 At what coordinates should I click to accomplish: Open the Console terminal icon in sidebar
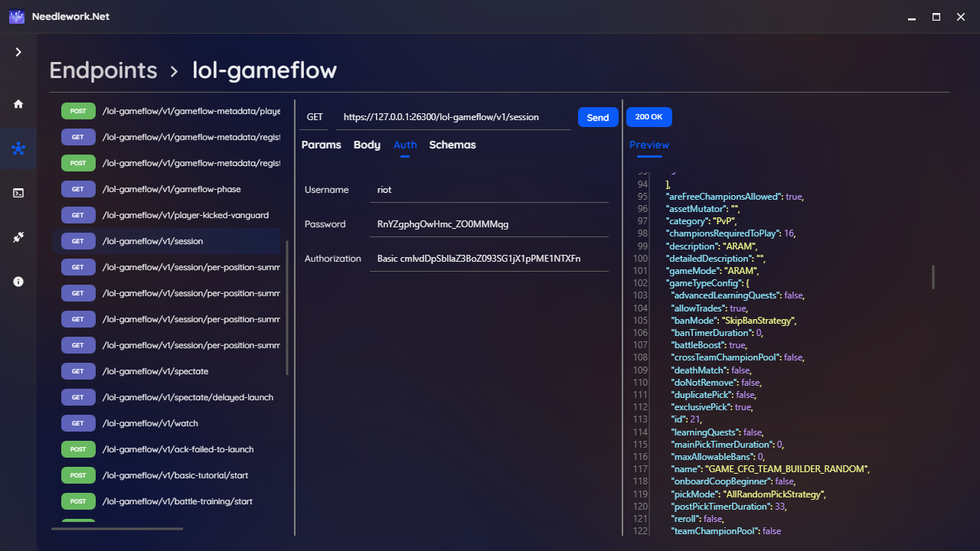pyautogui.click(x=18, y=193)
